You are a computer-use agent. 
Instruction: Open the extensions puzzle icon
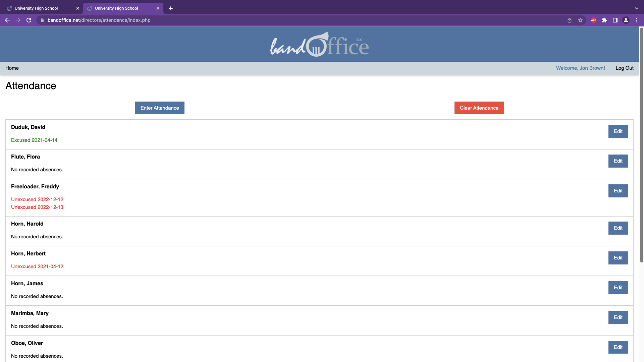click(x=604, y=20)
